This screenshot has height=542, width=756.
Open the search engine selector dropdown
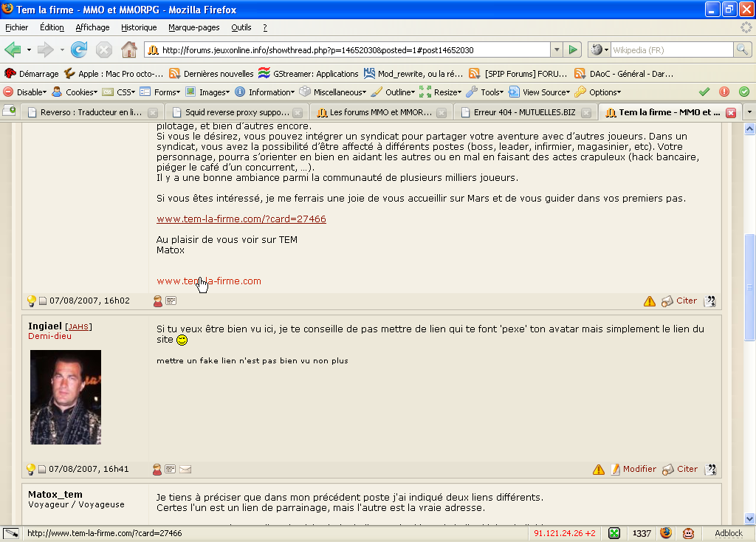click(x=599, y=49)
